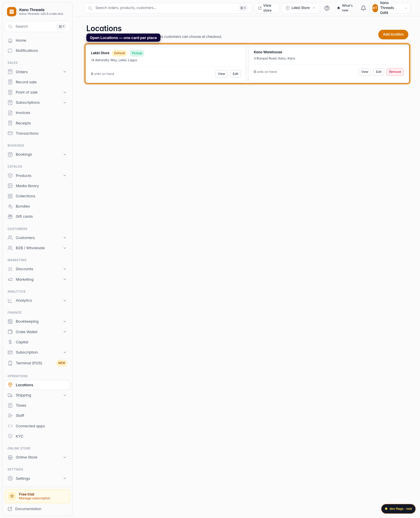
Task: Open Documentation external link icon
Action: pos(10,509)
